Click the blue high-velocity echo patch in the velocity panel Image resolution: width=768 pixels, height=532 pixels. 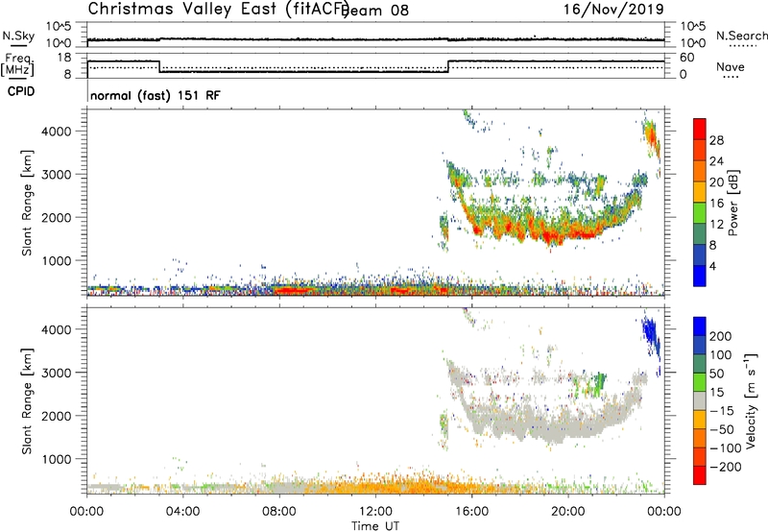coord(651,334)
